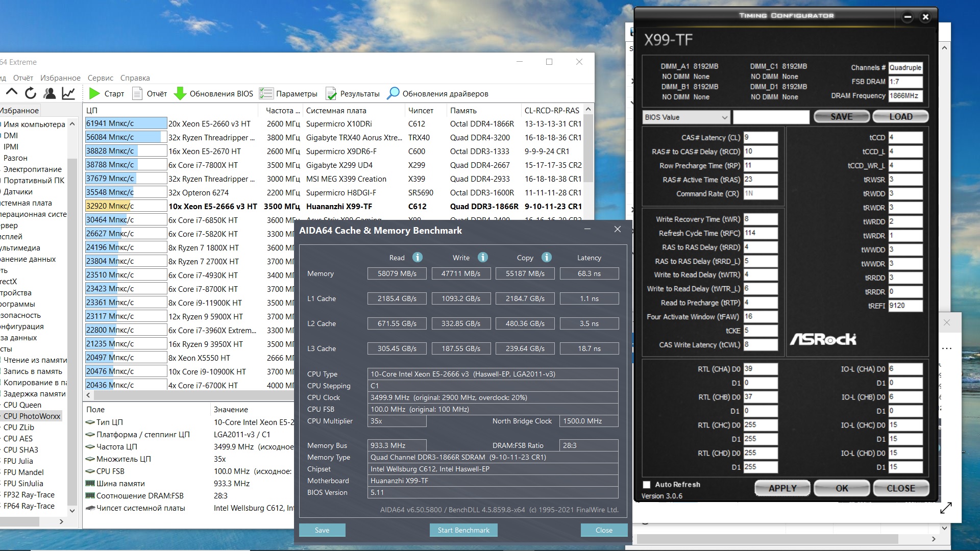Click the refresh arrow icon in toolbar
The image size is (980, 551).
point(31,93)
